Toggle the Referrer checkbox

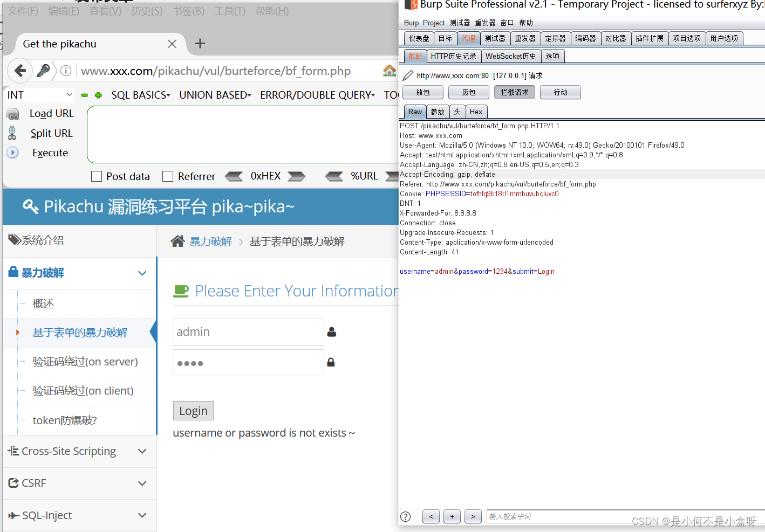(x=168, y=176)
